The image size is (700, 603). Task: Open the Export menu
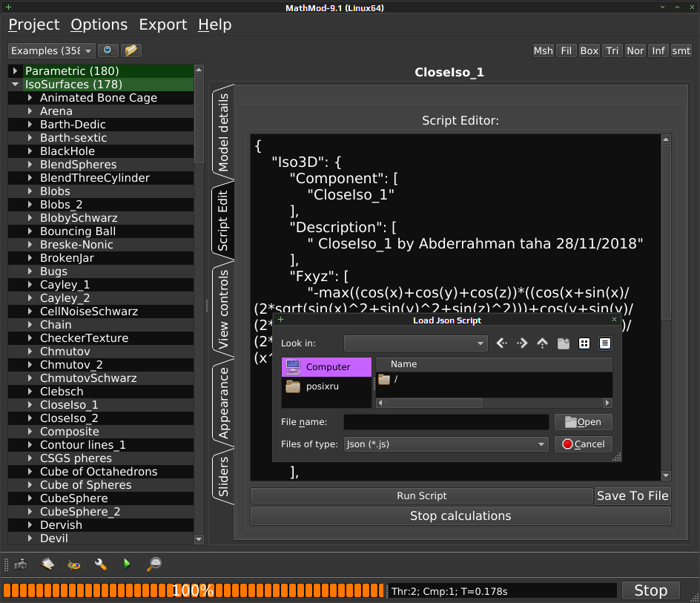tap(163, 24)
